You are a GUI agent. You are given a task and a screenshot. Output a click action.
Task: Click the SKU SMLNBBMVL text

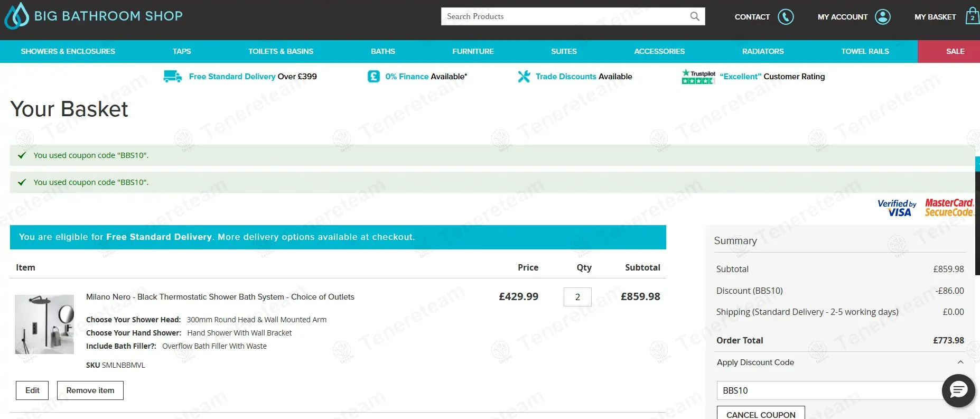[x=116, y=365]
